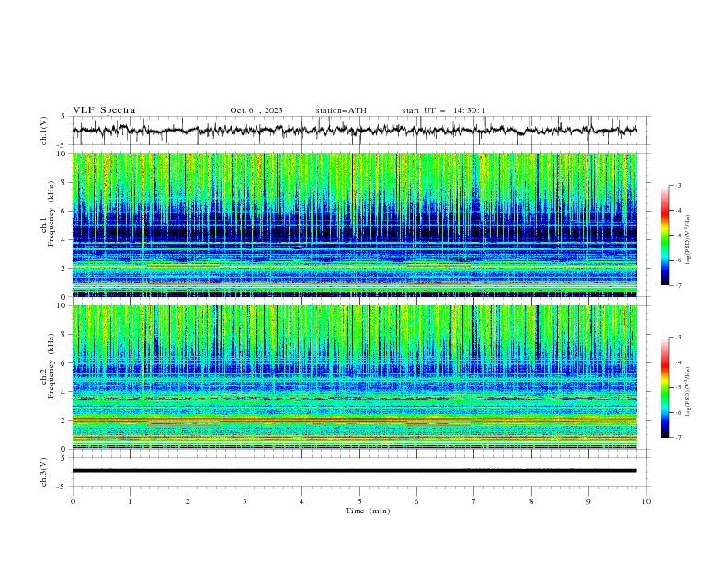Click time axis tick label "8"

click(x=531, y=501)
